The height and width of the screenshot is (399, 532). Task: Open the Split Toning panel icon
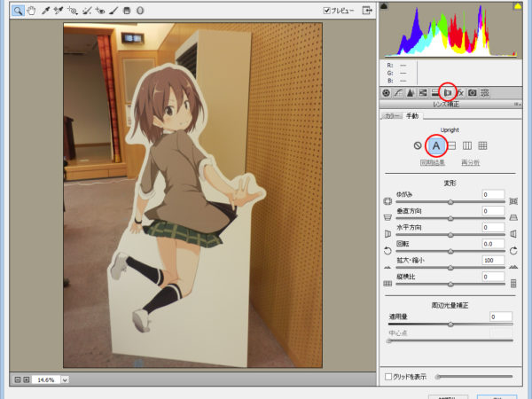(x=435, y=92)
